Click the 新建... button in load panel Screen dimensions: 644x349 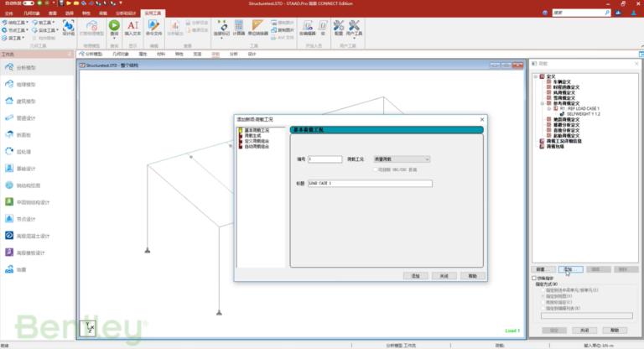click(543, 269)
